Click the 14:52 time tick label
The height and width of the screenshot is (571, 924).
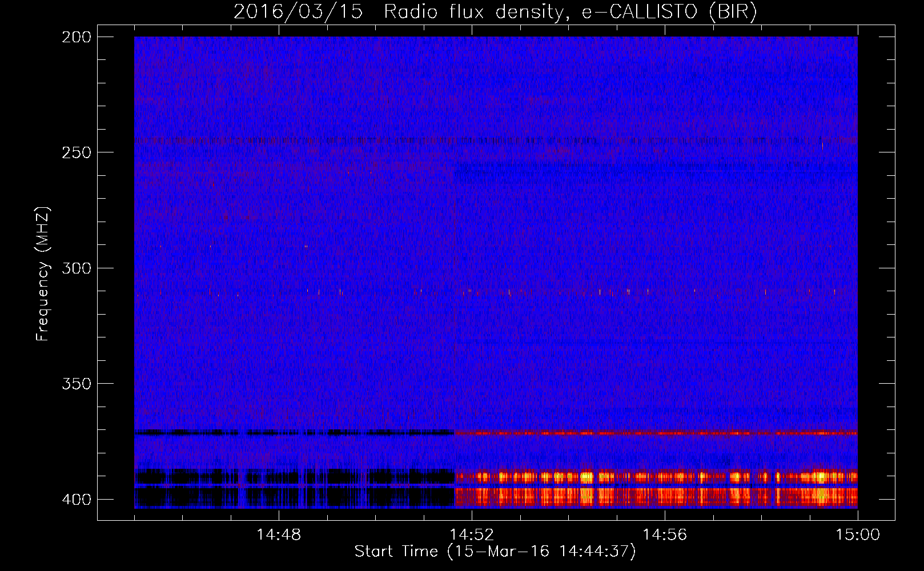tap(472, 535)
